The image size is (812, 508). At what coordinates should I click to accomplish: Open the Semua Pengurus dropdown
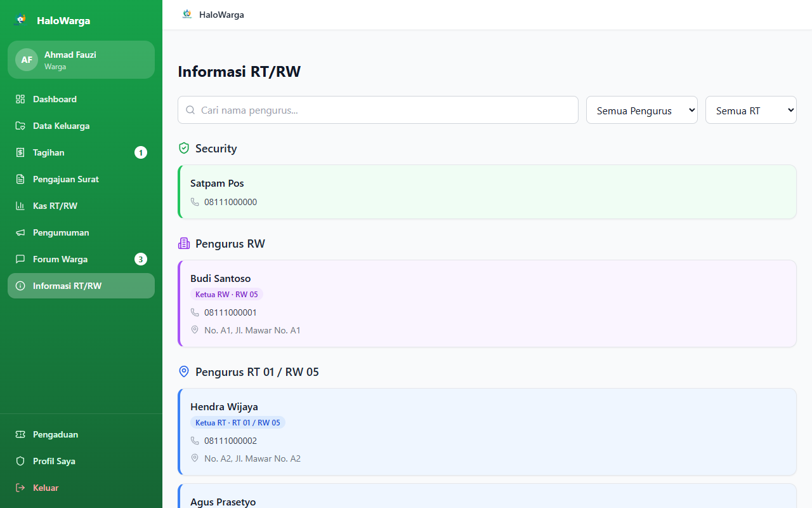[642, 110]
